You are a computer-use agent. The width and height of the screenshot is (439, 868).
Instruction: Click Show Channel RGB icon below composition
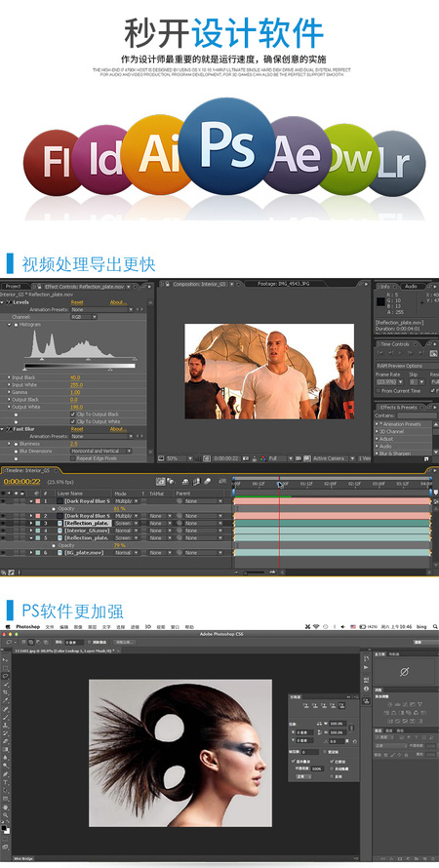pos(263,458)
